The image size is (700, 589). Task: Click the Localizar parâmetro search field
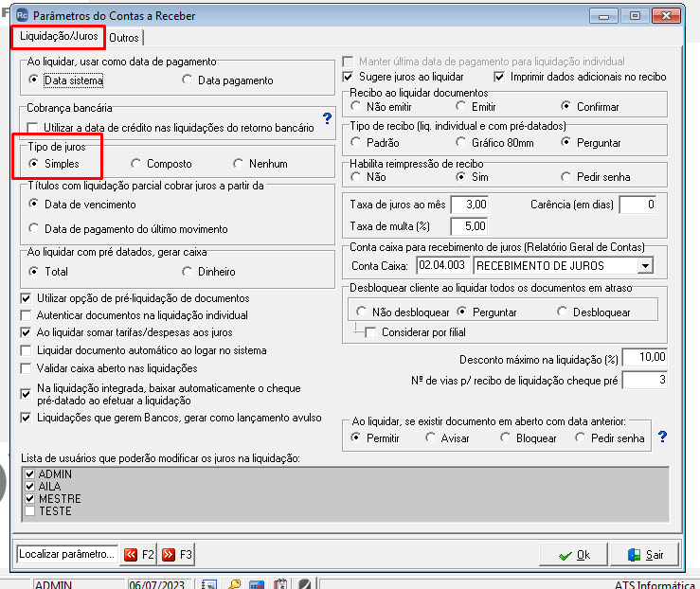pos(67,554)
